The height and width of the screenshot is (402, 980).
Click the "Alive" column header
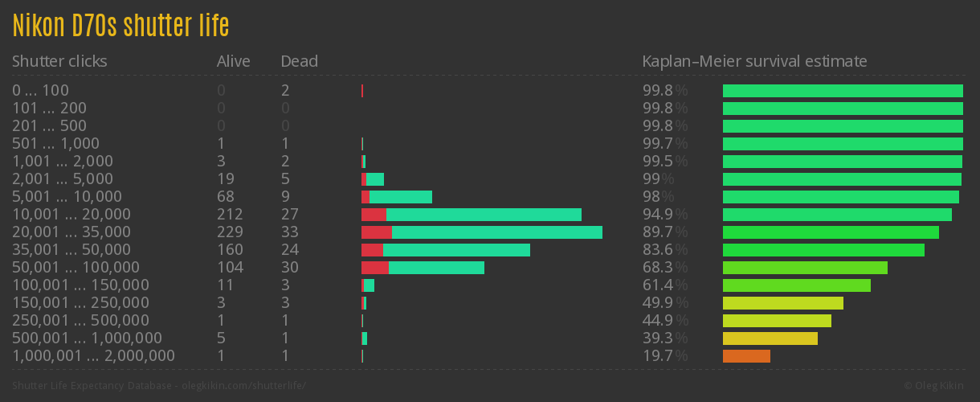(x=233, y=61)
